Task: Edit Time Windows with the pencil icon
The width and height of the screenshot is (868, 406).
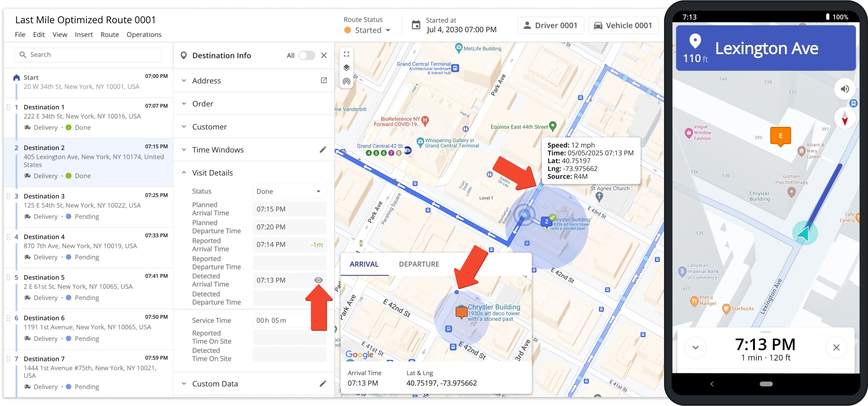Action: (323, 150)
